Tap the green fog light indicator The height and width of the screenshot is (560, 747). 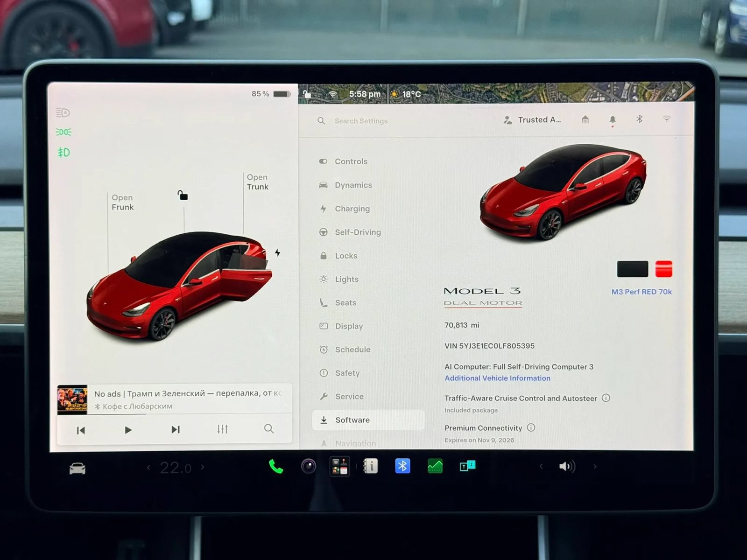pos(63,152)
